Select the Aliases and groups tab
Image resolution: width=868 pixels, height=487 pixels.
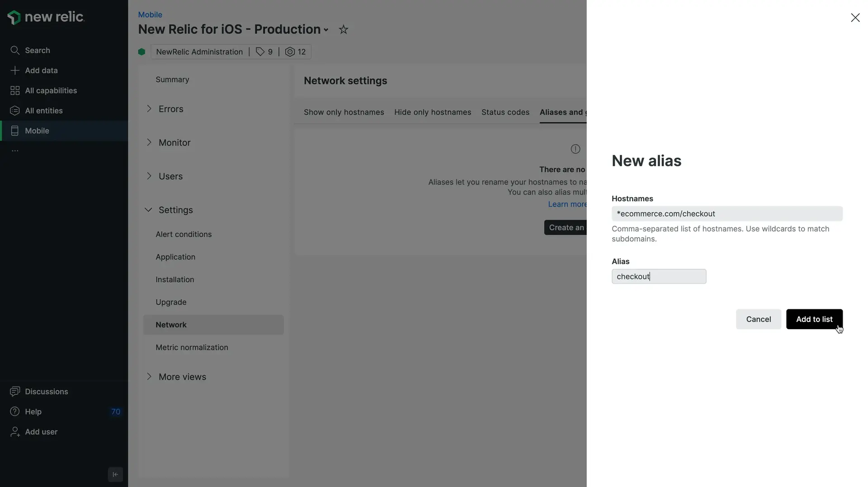click(x=563, y=112)
